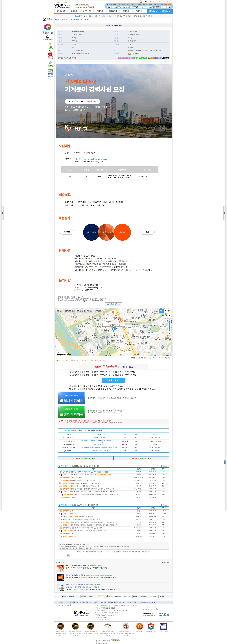
Task: Switch the map to 스카이뷰 view
Action: pyautogui.click(x=167, y=311)
